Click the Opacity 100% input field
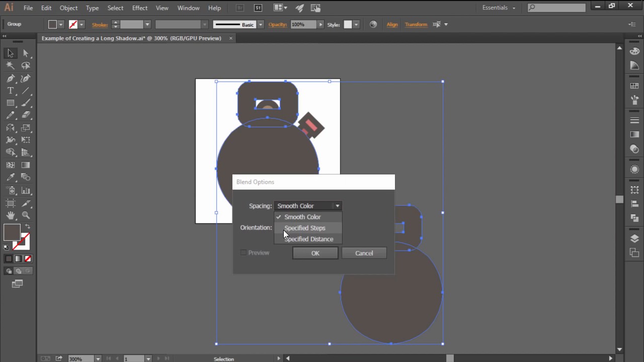Viewport: 644px width, 362px height. 303,24
